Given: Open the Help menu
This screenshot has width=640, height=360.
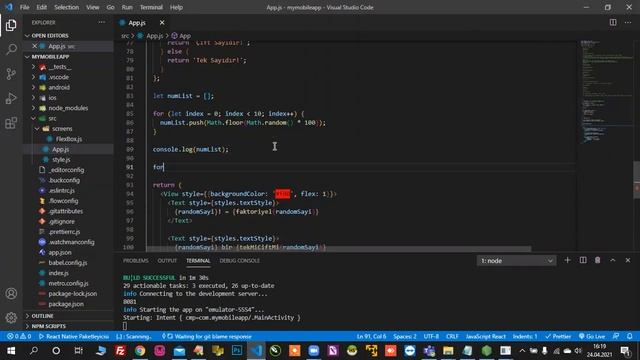Looking at the screenshot, I should [176, 7].
